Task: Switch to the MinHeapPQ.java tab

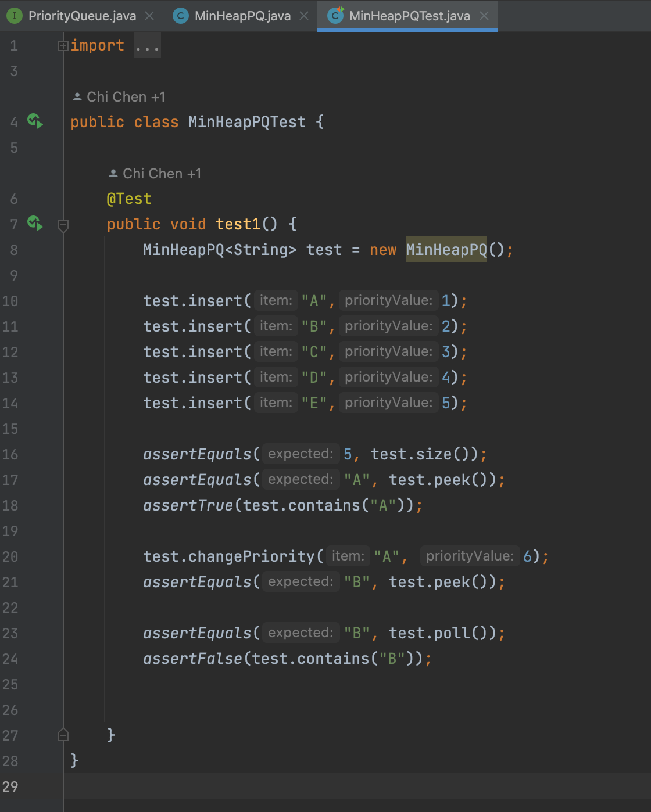Action: pyautogui.click(x=242, y=16)
